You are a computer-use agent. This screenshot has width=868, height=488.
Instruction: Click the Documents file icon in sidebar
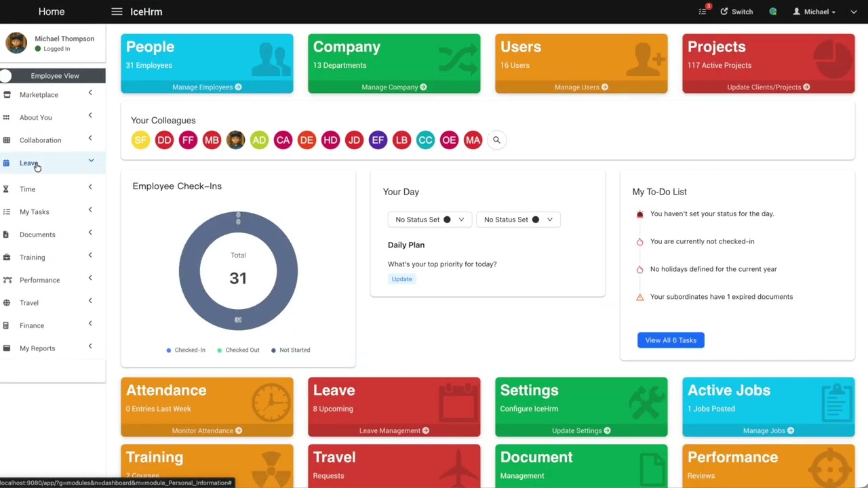coord(6,235)
